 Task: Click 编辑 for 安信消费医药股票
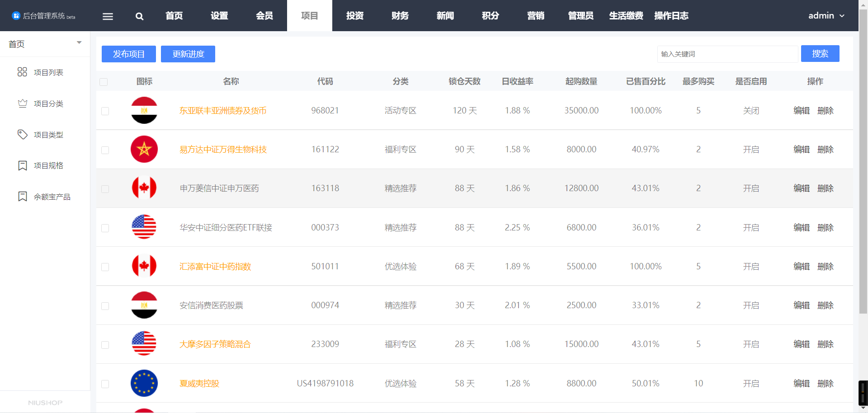click(802, 305)
